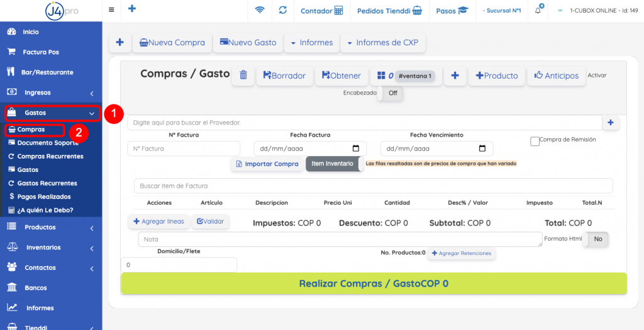The height and width of the screenshot is (330, 644).
Task: Click the Validar button
Action: coord(210,222)
